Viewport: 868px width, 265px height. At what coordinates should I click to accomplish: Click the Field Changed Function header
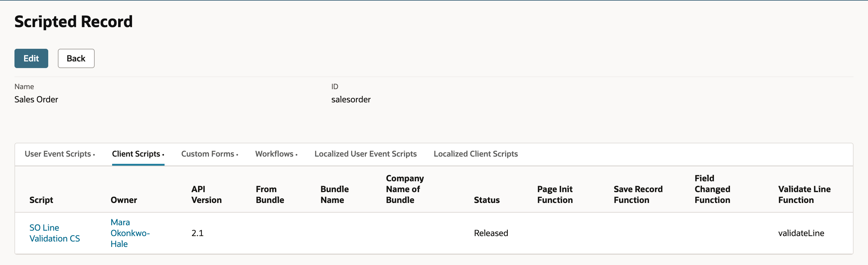pos(712,189)
